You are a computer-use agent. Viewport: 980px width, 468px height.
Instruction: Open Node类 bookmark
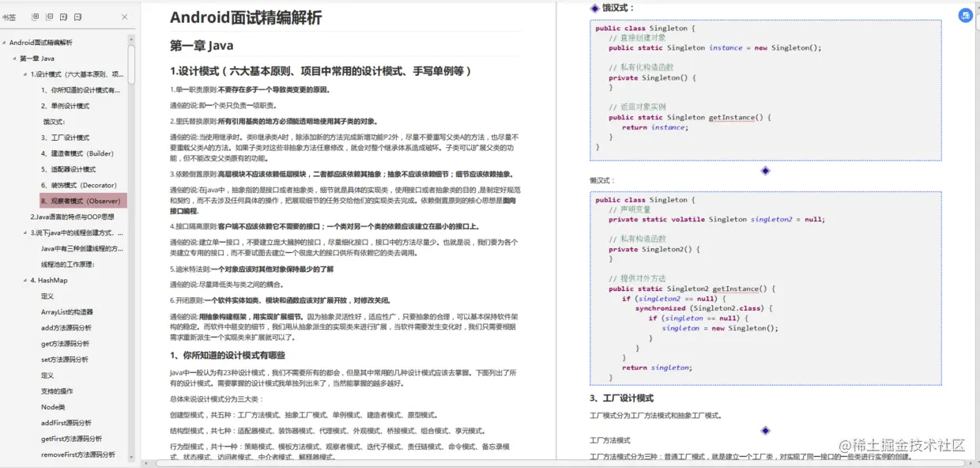point(53,407)
